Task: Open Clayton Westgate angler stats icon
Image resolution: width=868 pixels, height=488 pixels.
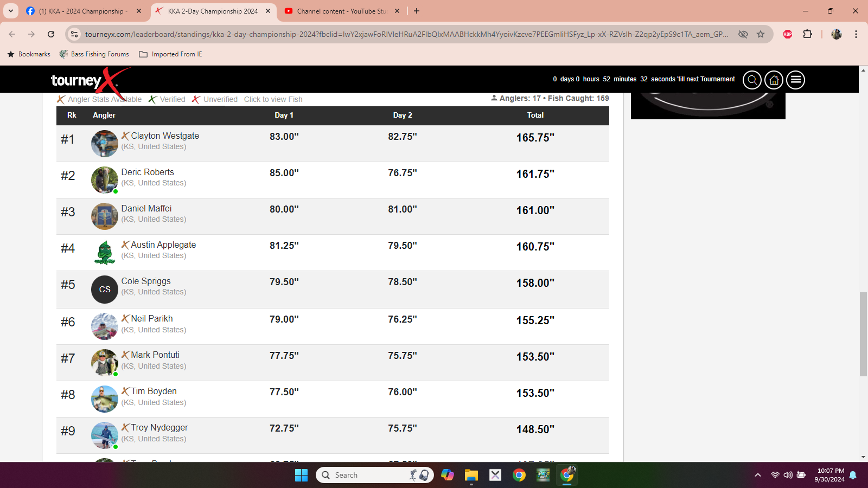Action: pos(125,136)
